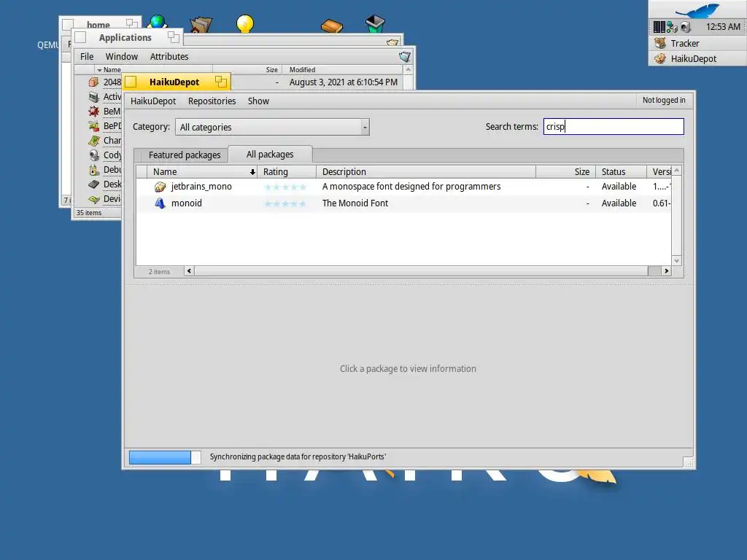747x560 pixels.
Task: Click the horizontal scrollbar right arrow
Action: tap(667, 271)
